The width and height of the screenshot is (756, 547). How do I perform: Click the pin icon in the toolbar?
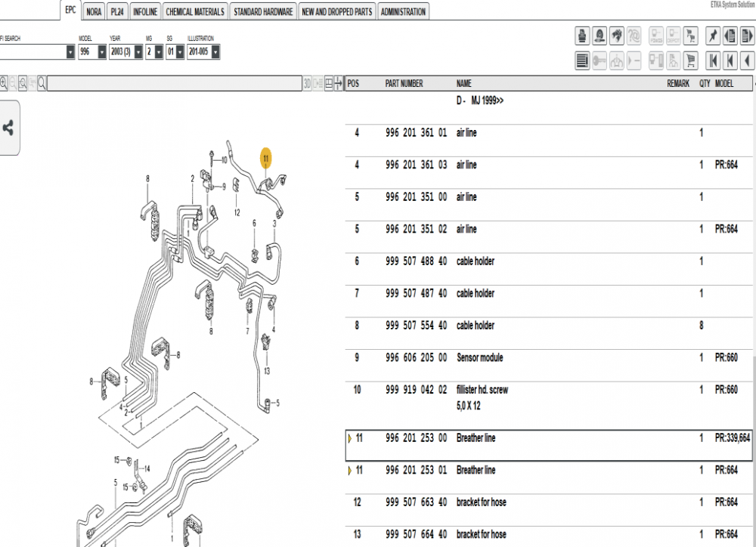pos(711,36)
